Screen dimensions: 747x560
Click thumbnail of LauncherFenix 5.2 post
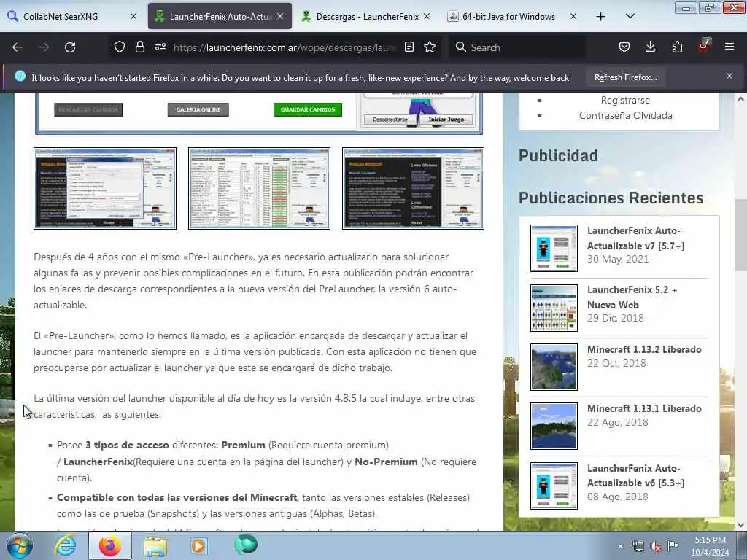554,308
